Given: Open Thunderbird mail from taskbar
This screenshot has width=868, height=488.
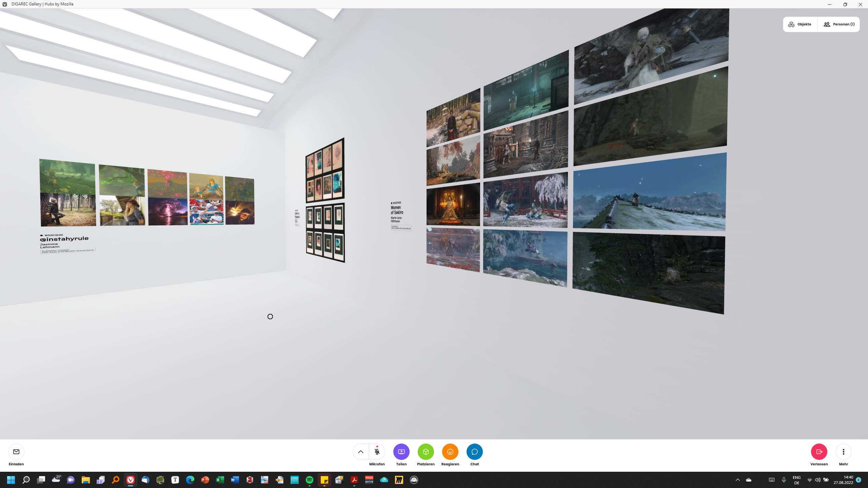Looking at the screenshot, I should click(145, 480).
